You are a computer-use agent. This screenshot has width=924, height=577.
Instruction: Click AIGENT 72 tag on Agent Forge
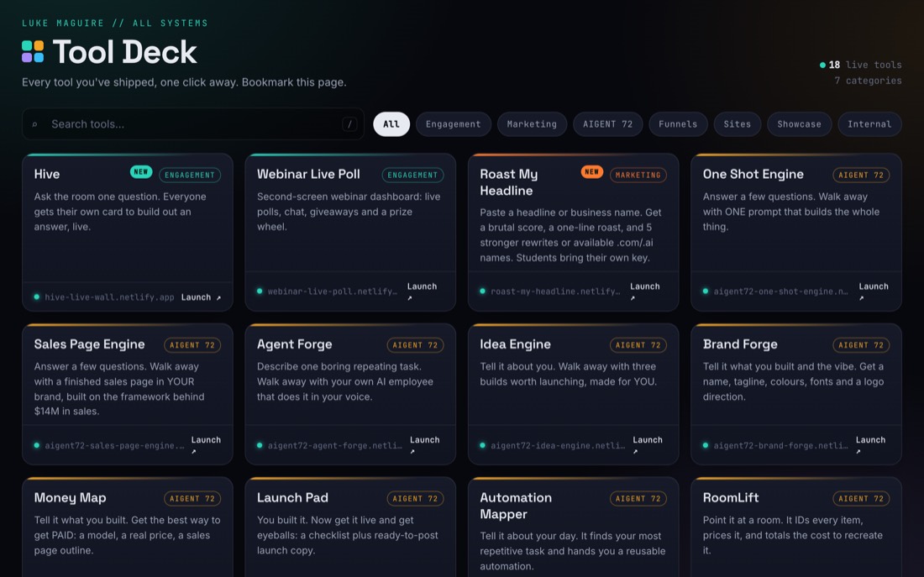[415, 345]
